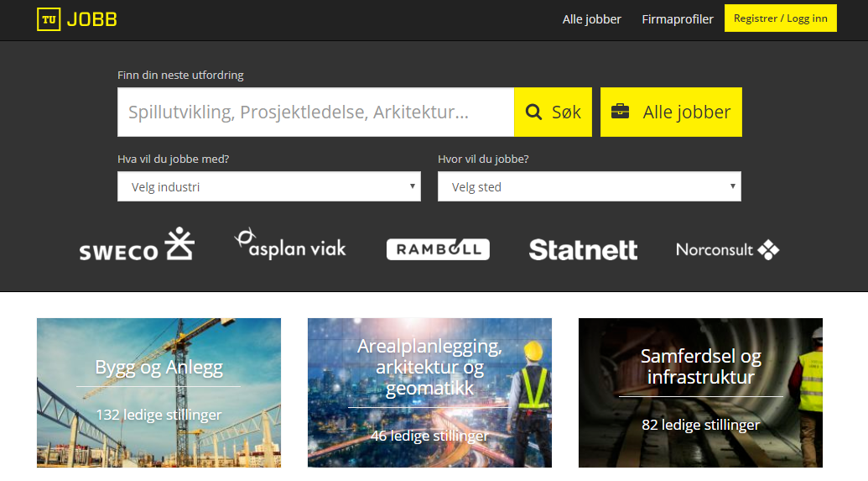Open Firmaprofiler in the top navigation
The image size is (868, 481).
[x=678, y=19]
